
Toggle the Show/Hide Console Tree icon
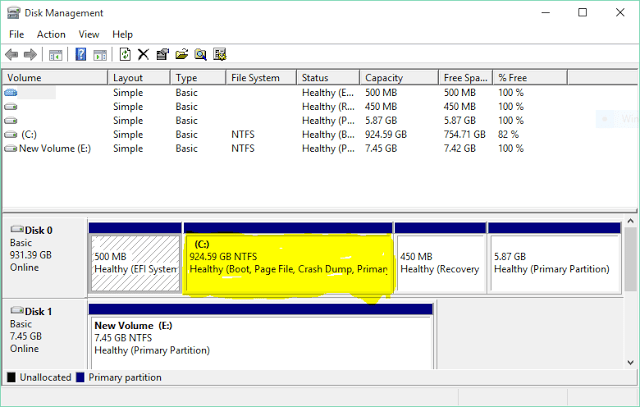(55, 55)
